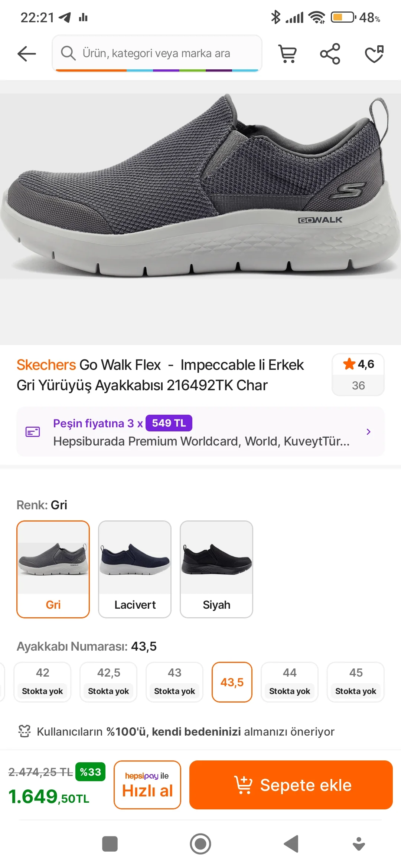Select shoe size 42
Viewport: 401px width, 868px height.
tap(42, 682)
